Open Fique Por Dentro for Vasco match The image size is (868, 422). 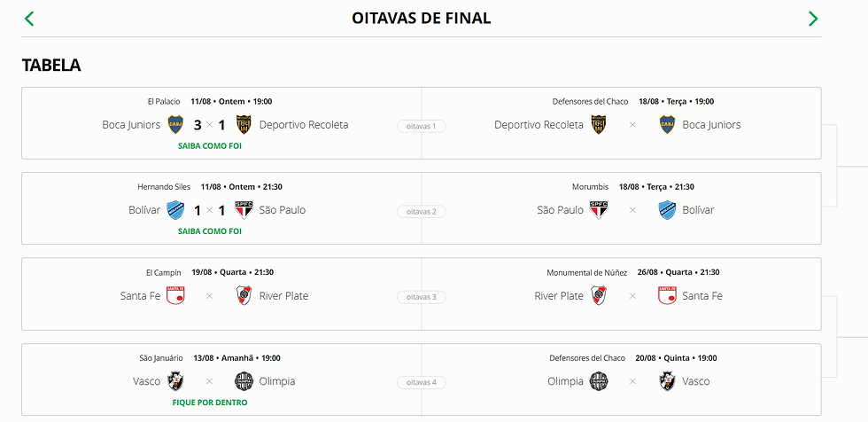[x=210, y=402]
